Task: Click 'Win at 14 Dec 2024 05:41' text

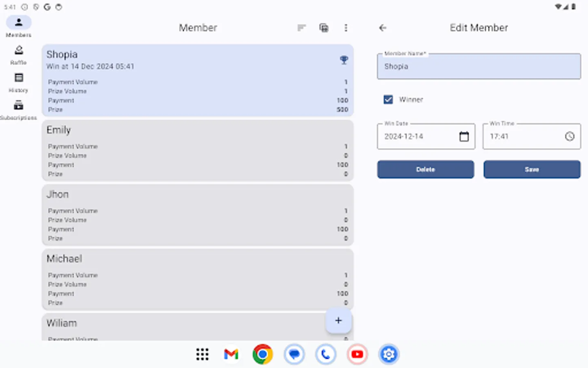Action: tap(90, 66)
